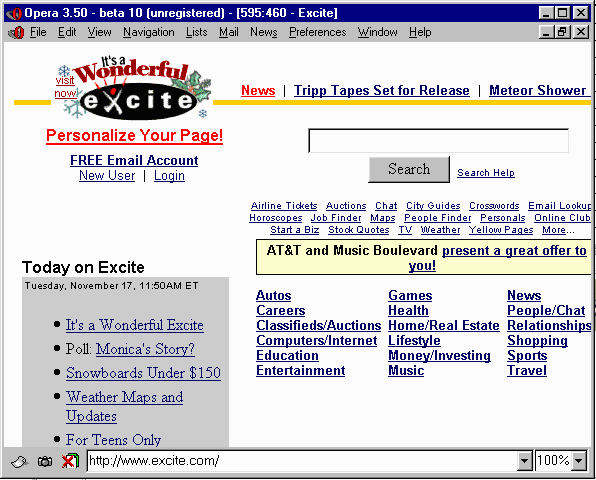The image size is (596, 480).
Task: Expand the URL address dropdown arrow
Action: coord(524,461)
